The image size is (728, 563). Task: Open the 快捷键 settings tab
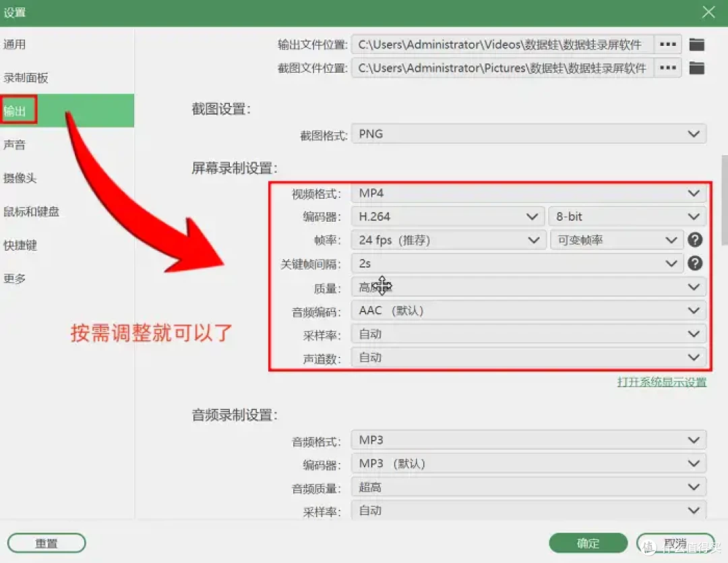tap(67, 245)
